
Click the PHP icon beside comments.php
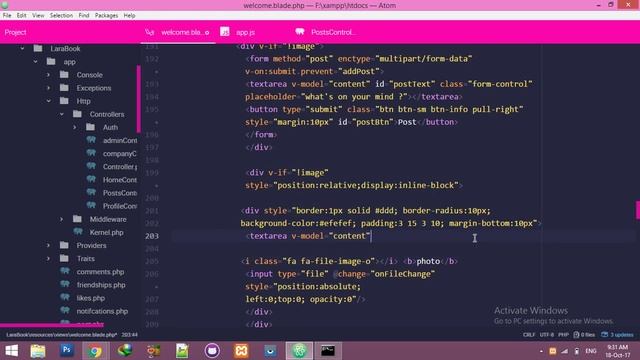[65, 271]
